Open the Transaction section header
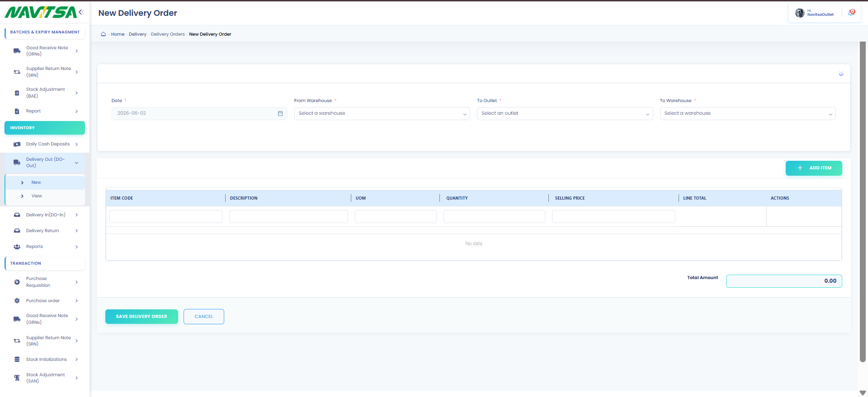Viewport: 868px width, 397px height. 45,263
